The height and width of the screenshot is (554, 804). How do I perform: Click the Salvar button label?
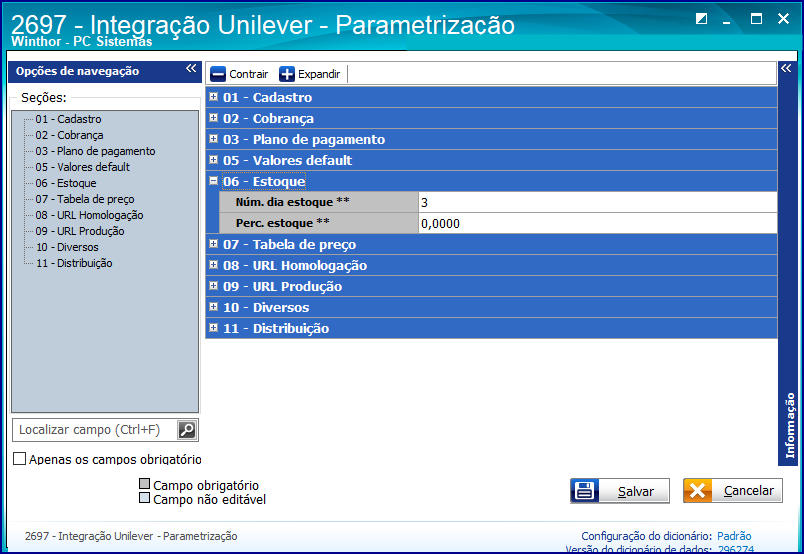click(636, 491)
